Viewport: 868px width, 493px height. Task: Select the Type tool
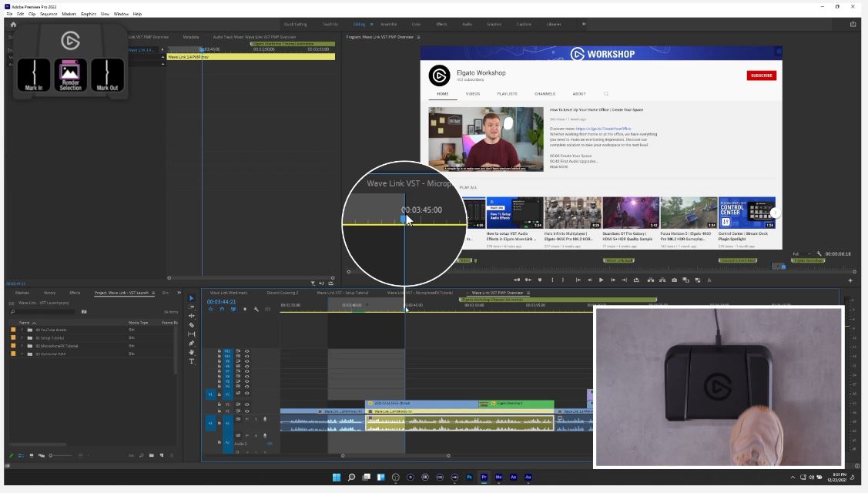coord(192,361)
